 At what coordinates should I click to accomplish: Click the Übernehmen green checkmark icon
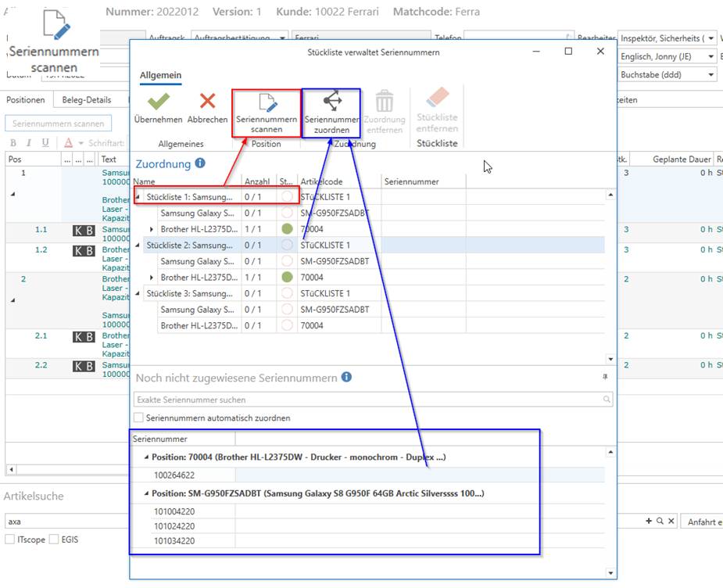159,102
